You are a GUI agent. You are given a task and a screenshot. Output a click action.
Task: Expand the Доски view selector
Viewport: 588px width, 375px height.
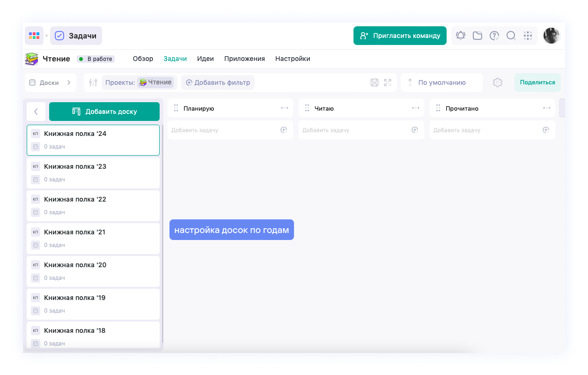coord(50,82)
